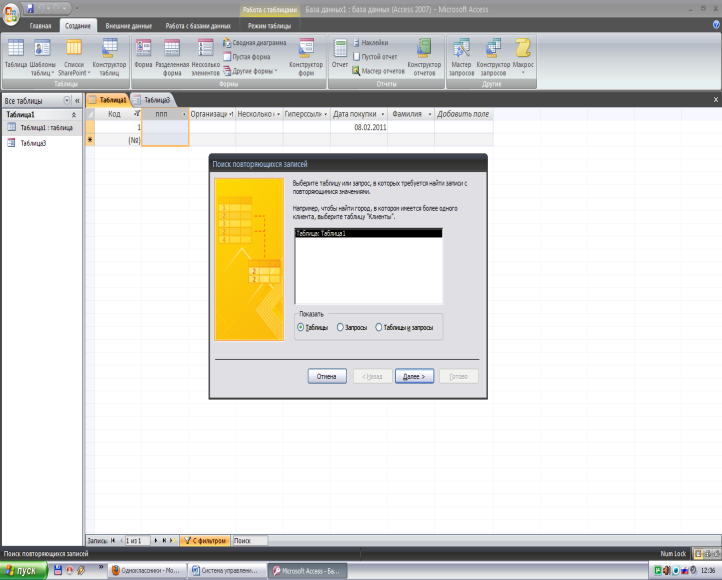Launch Мастер отчетов
Viewport: 722px width, 580px height.
coord(378,71)
